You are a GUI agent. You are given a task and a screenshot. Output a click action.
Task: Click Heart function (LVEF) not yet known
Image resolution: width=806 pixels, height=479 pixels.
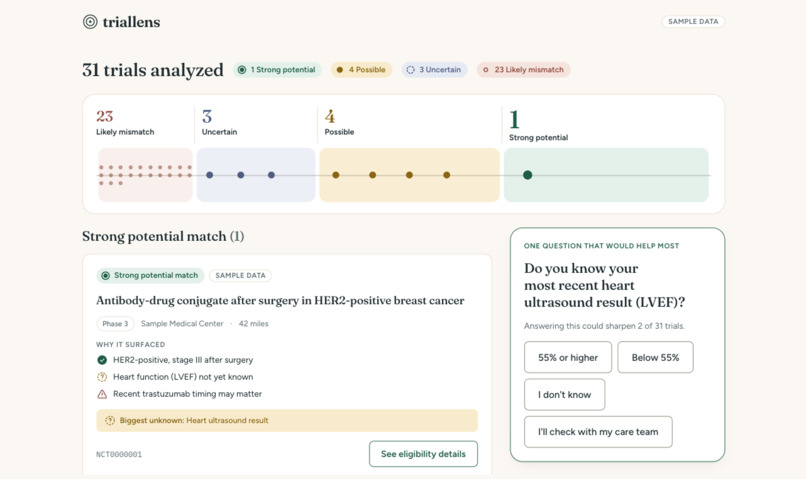(x=183, y=377)
